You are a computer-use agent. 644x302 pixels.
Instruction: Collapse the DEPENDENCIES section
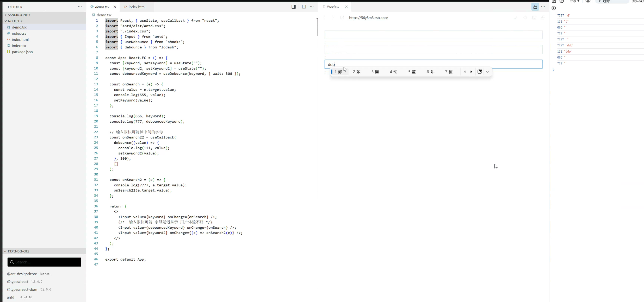pos(44,251)
